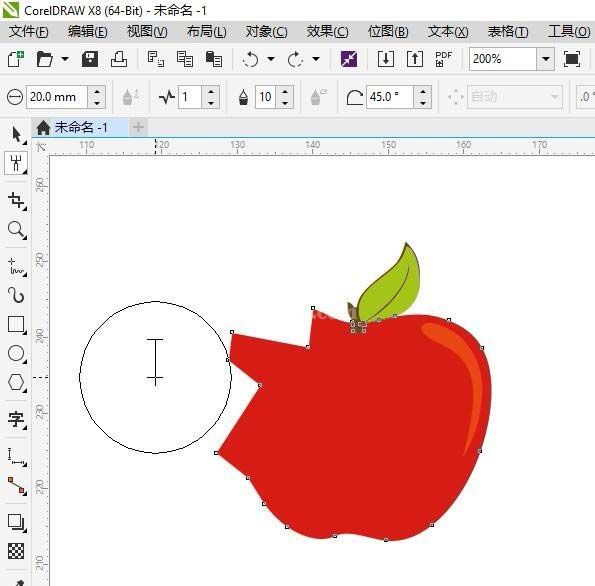The image size is (595, 586).
Task: Click the Save floppy disk icon
Action: point(90,59)
